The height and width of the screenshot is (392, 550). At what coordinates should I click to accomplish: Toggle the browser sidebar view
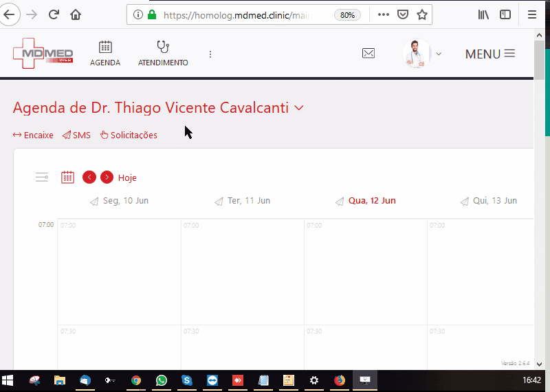click(x=505, y=14)
